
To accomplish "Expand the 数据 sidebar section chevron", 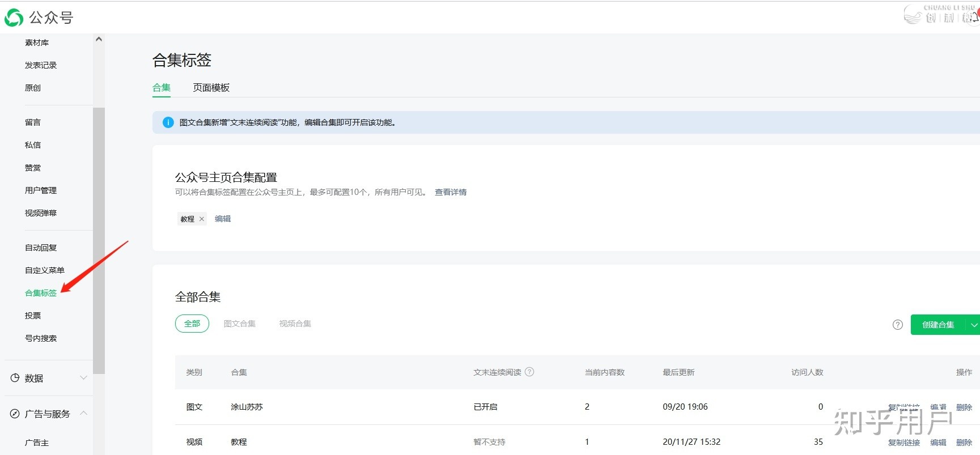I will click(x=84, y=378).
